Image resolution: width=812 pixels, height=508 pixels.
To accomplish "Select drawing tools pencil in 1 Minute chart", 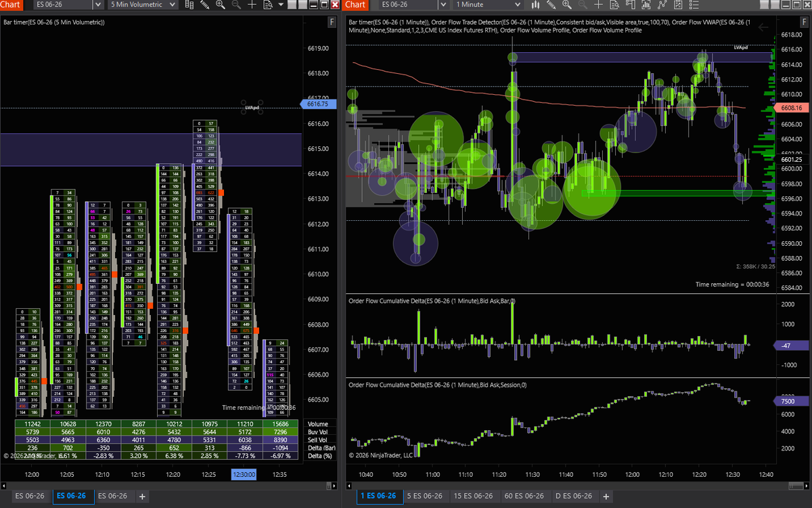I will 551,4.
